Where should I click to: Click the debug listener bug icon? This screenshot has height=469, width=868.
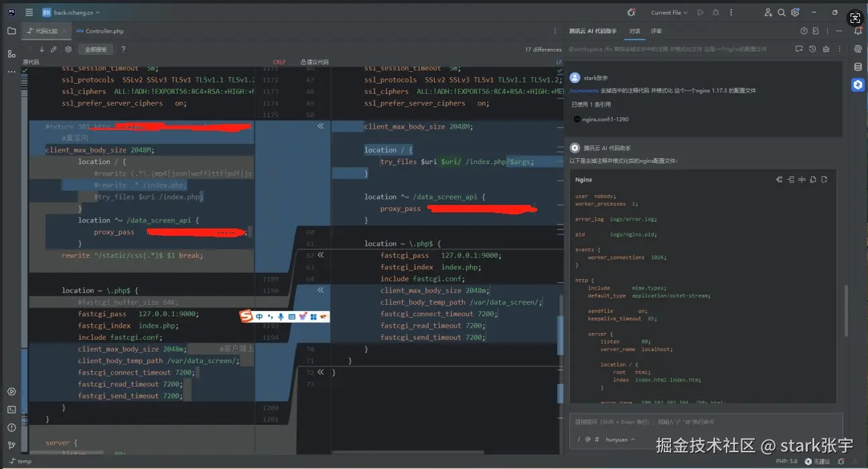[631, 12]
